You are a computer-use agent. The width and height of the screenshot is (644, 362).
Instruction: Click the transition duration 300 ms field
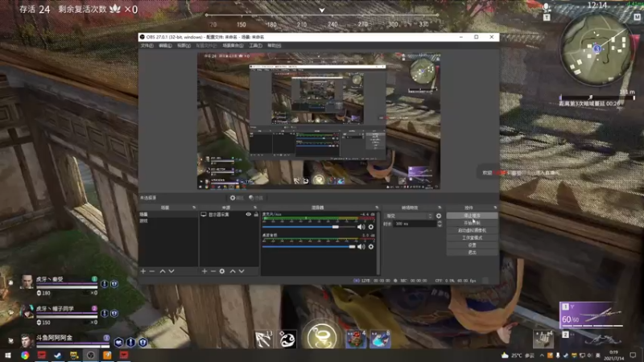pyautogui.click(x=415, y=224)
